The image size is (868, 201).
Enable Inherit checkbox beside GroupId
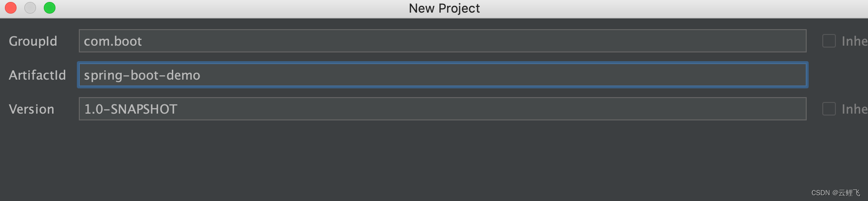coord(829,41)
